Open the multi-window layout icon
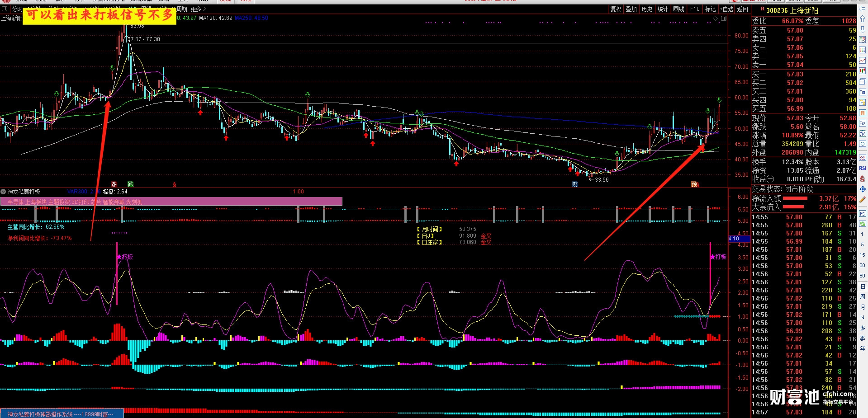The height and width of the screenshot is (418, 868). (863, 81)
